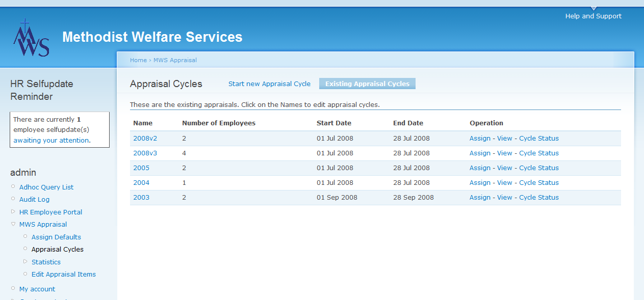Viewport: 644px width, 300px height.
Task: Go to My account
Action: [x=37, y=289]
